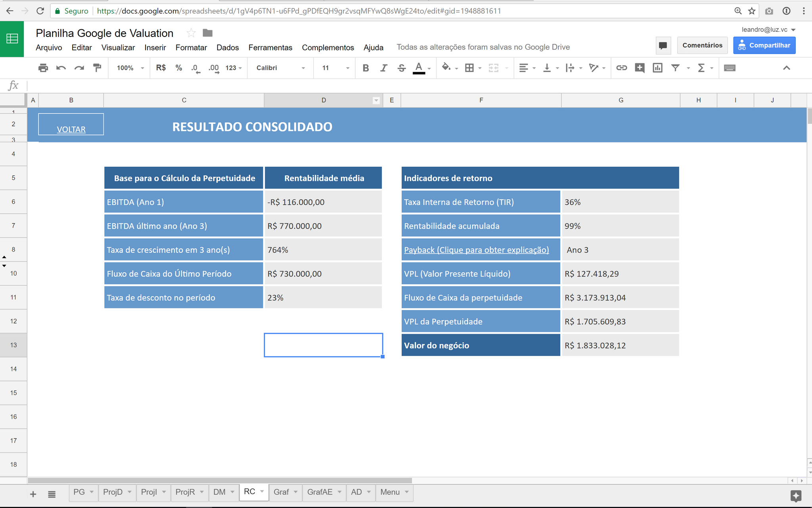Toggle italic formatting
The width and height of the screenshot is (812, 508).
(383, 68)
